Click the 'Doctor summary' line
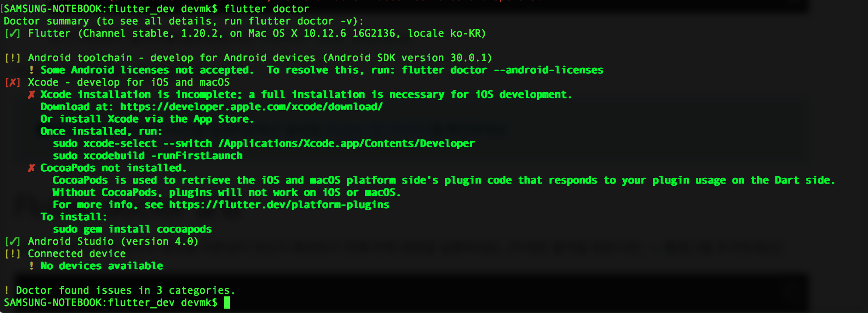Image resolution: width=868 pixels, height=313 pixels. click(x=184, y=21)
